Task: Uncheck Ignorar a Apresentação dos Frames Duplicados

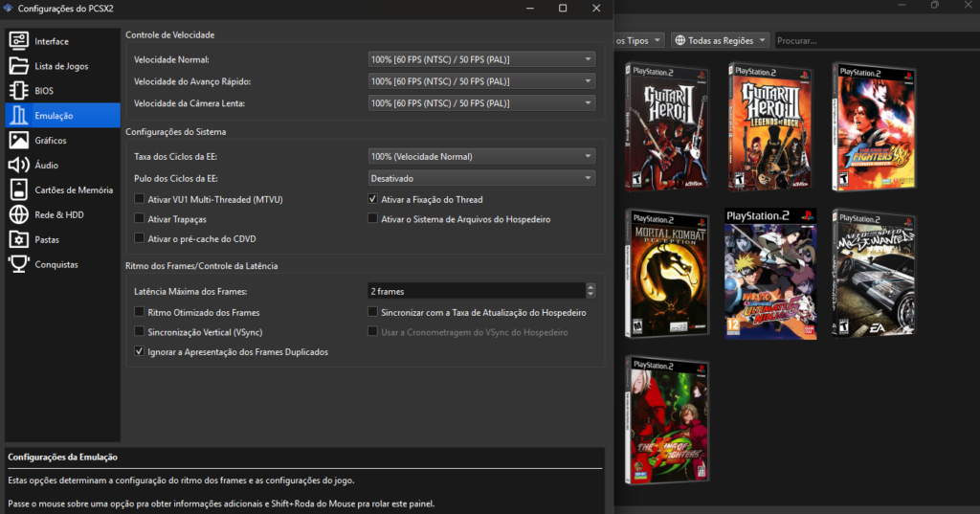Action: tap(140, 351)
